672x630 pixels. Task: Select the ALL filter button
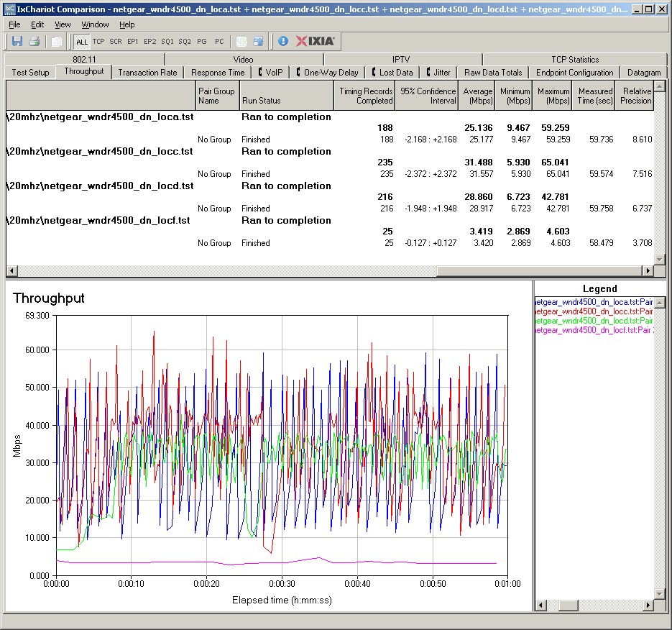click(x=81, y=42)
